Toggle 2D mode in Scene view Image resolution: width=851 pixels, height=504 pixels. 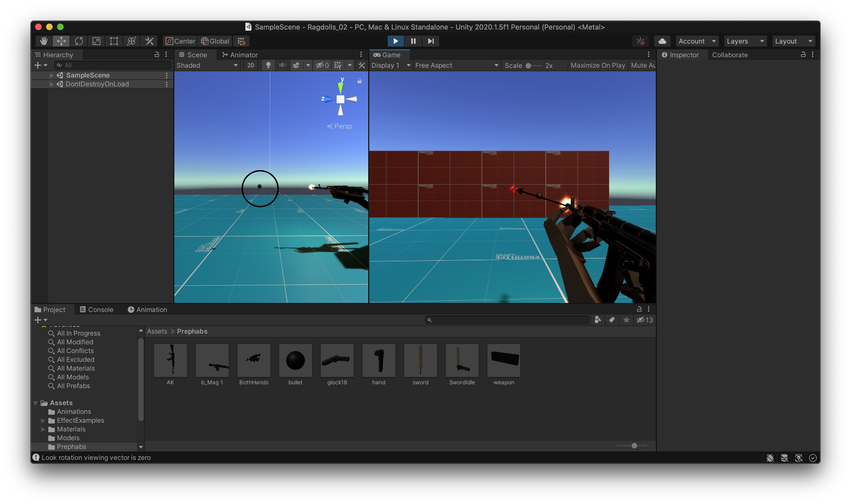(251, 65)
